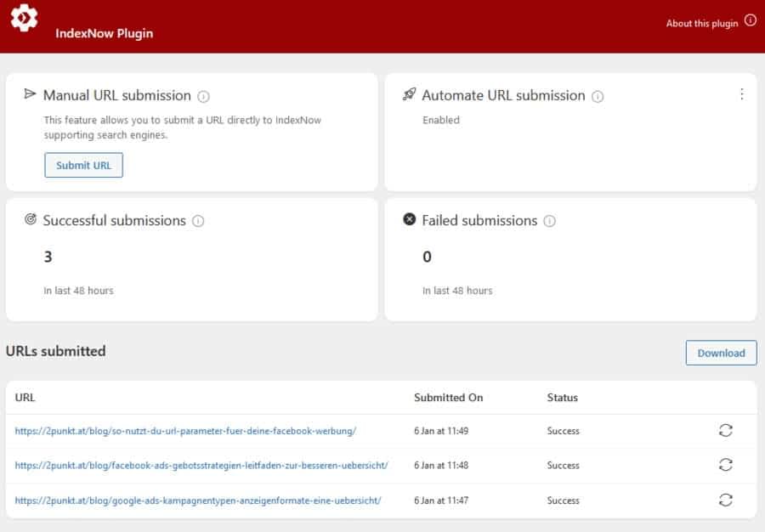Click the successful submissions count 3
Viewport: 765px width, 532px height.
(48, 257)
